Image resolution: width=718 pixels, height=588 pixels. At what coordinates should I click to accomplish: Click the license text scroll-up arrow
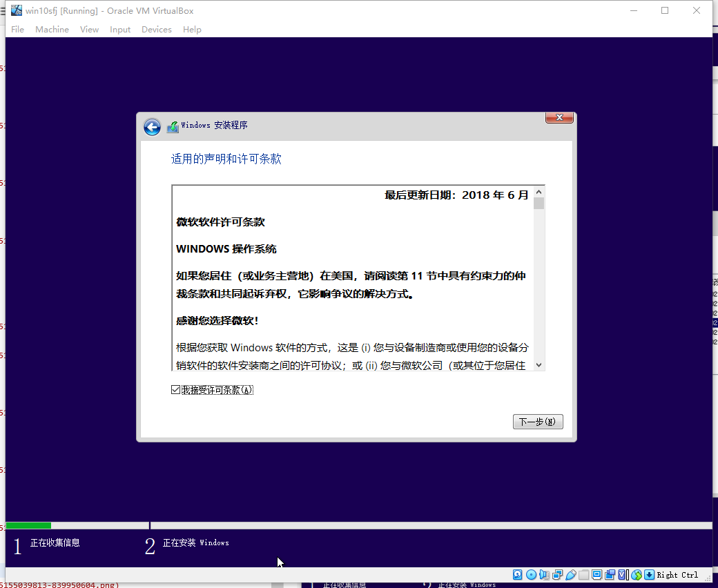[x=539, y=192]
